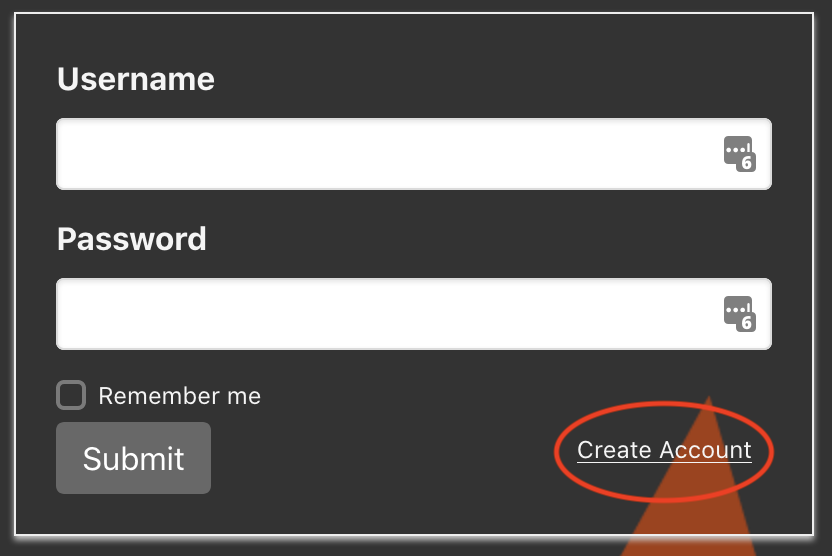Click the password manager icon in Password field
The image size is (832, 556).
738,313
